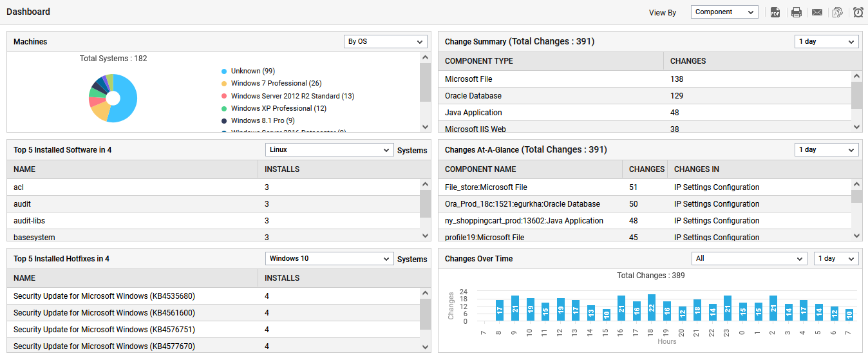
Task: Click the 138 changes value
Action: 677,79
